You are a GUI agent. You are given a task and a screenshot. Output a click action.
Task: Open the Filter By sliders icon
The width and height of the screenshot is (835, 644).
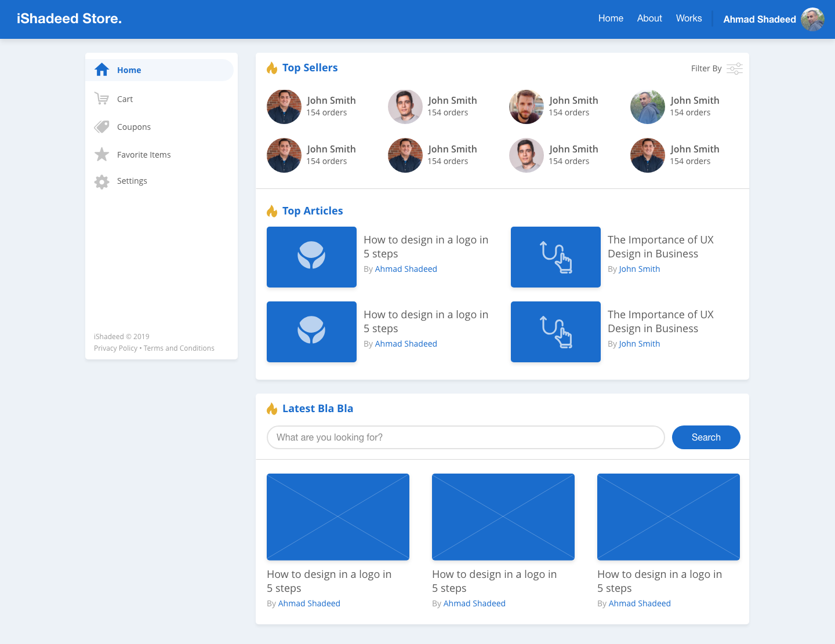pos(734,68)
